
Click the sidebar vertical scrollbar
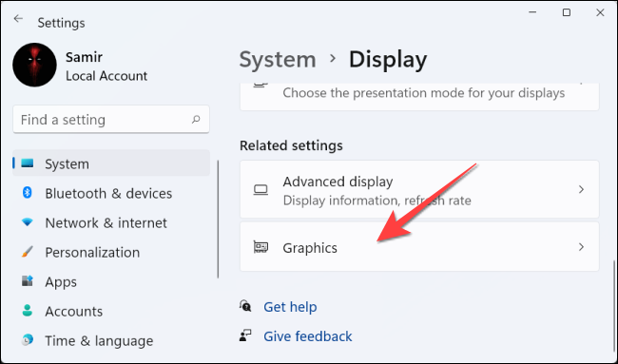(x=218, y=219)
